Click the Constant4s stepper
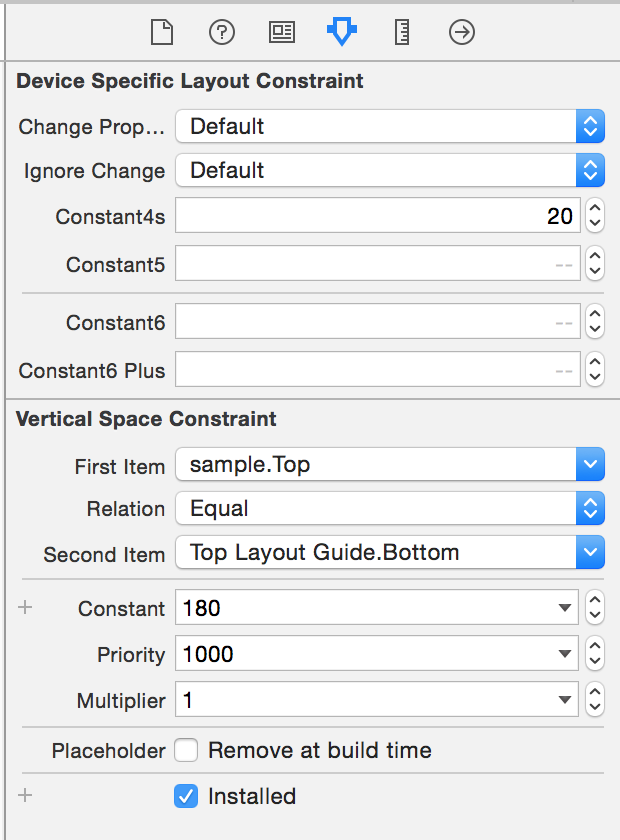The width and height of the screenshot is (620, 840). [595, 215]
